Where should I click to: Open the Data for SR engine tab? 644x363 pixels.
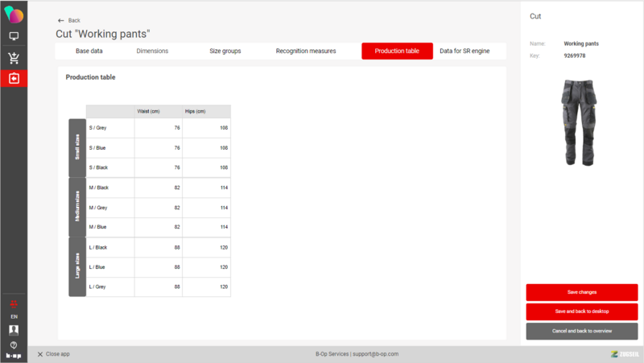[464, 51]
